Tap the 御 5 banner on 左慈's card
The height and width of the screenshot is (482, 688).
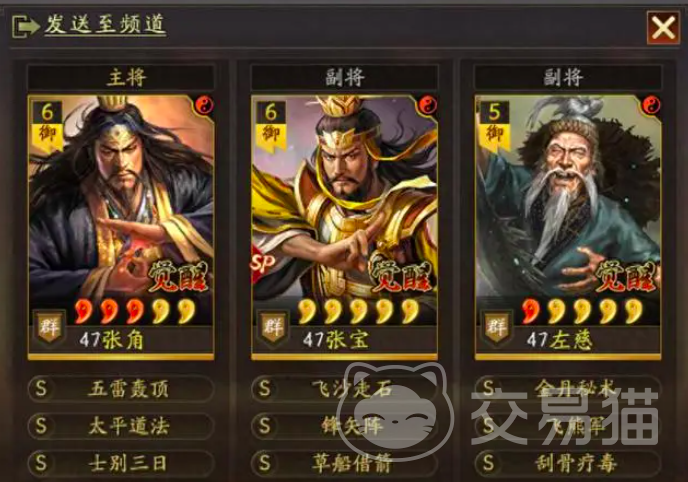pos(494,125)
